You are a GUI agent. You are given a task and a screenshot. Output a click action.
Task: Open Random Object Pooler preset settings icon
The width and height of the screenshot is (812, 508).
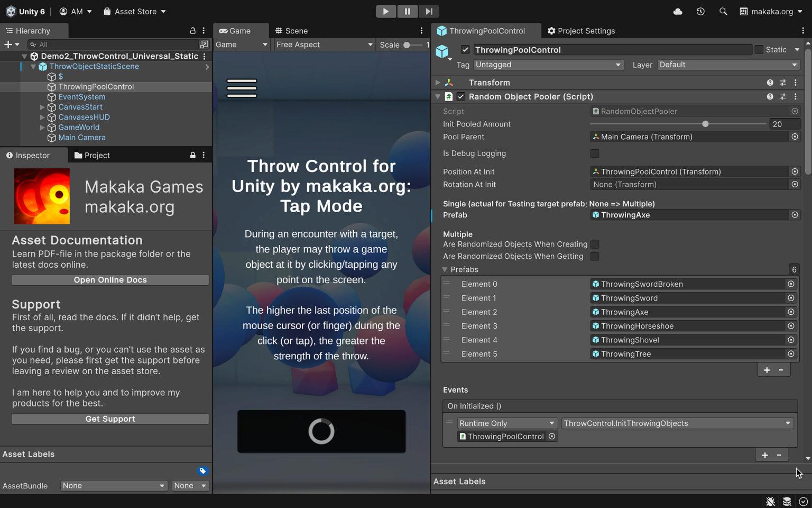[x=783, y=96]
